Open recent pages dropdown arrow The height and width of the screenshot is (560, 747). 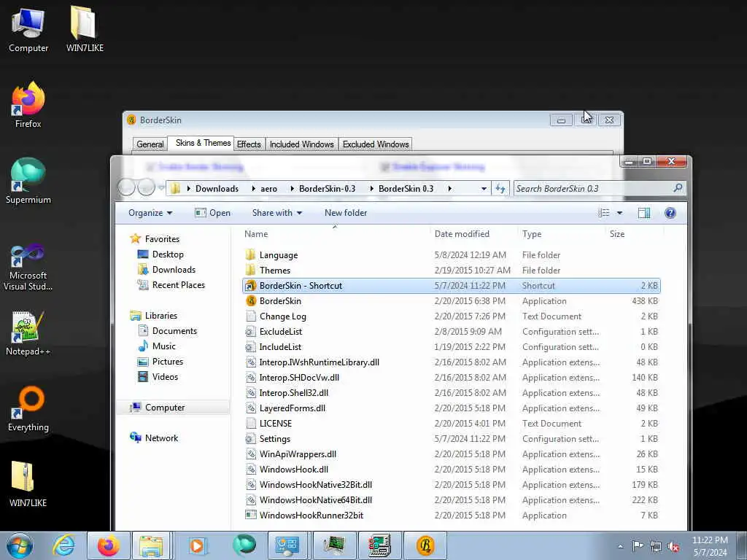pos(161,187)
